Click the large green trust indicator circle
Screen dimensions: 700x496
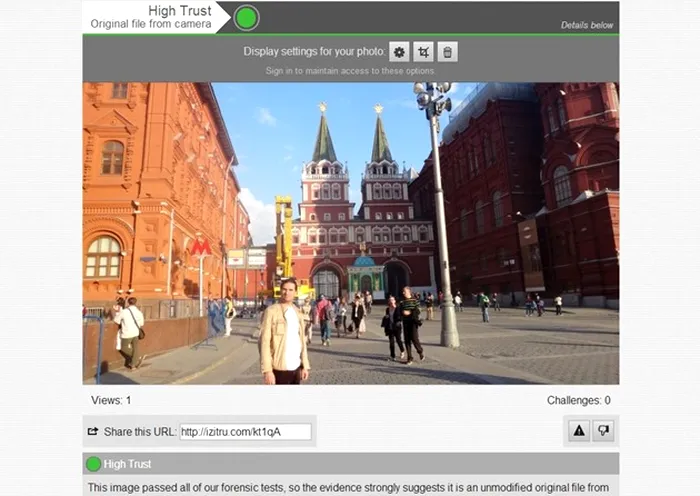click(x=246, y=17)
